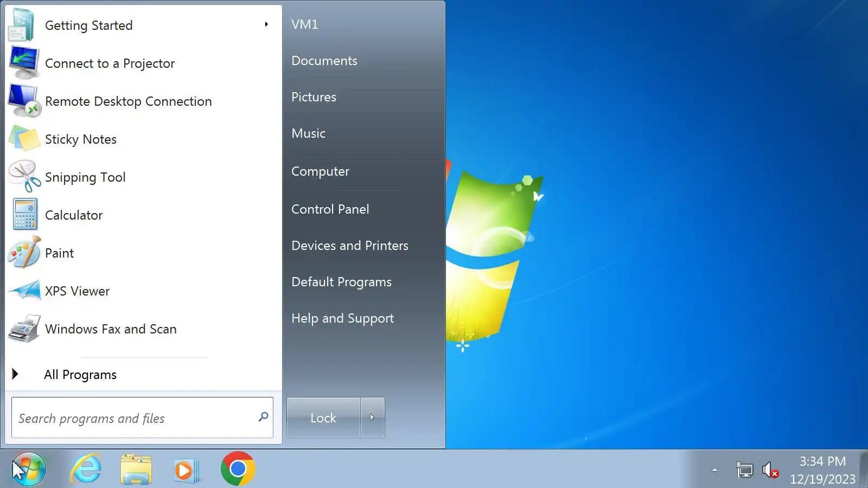Open Music from the Start menu
This screenshot has height=488, width=868.
[x=308, y=133]
